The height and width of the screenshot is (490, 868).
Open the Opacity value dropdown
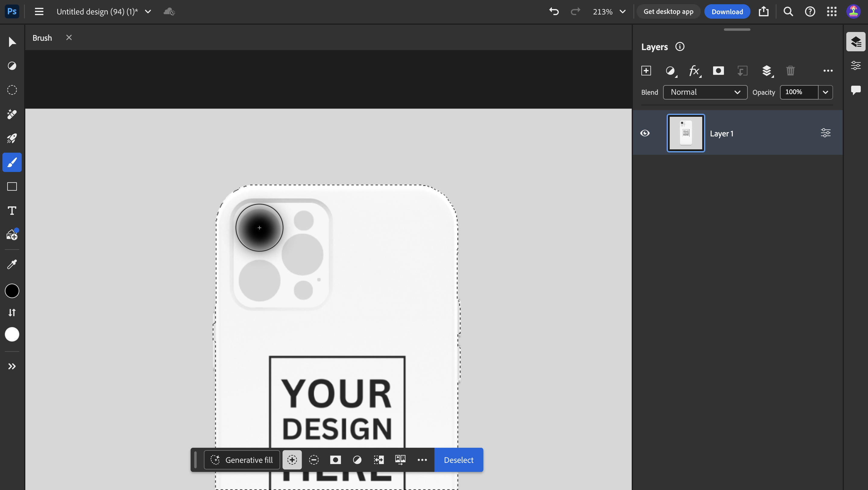click(x=826, y=92)
